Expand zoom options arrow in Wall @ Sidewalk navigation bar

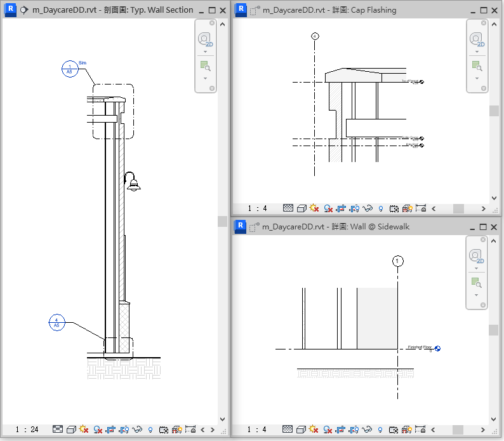click(476, 295)
